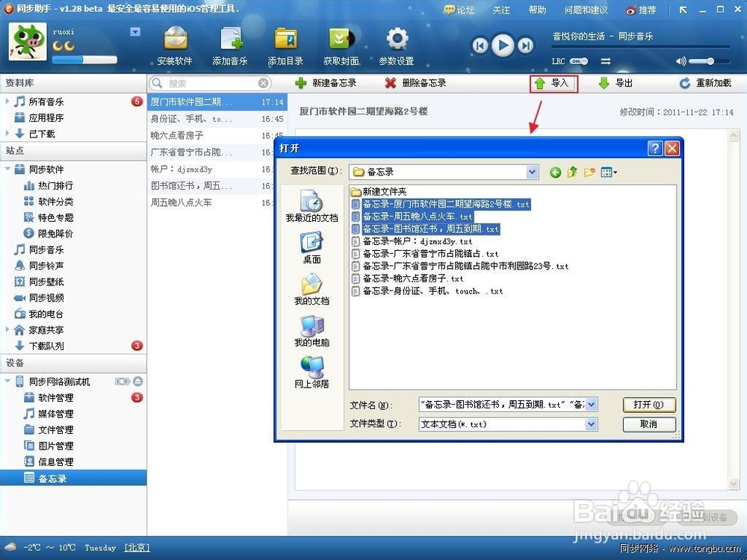
Task: Skip to the previous track
Action: [480, 46]
